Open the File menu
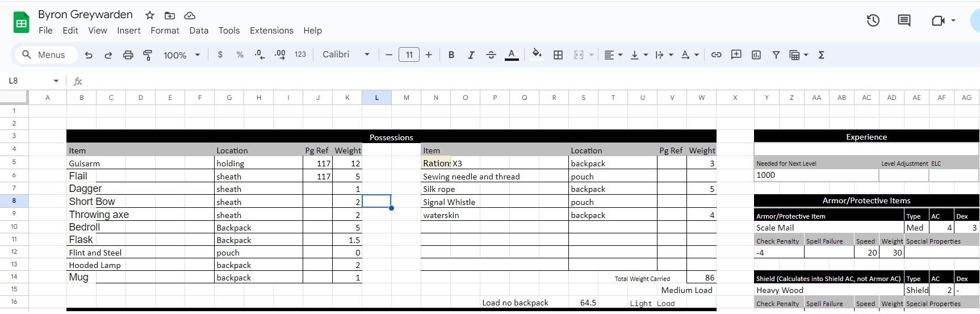Viewport: 980px width, 314px height. 45,31
